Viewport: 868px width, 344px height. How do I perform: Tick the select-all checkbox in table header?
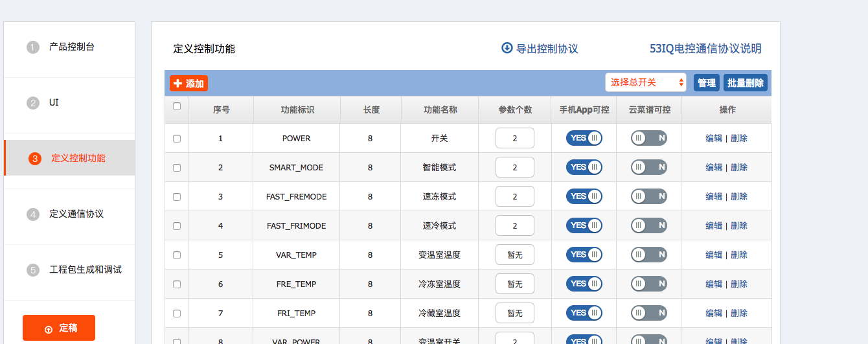tap(177, 106)
